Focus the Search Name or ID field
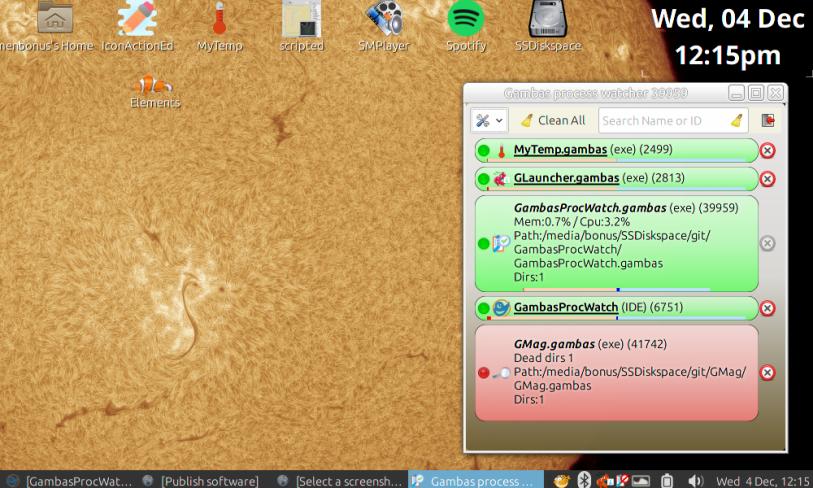Image resolution: width=813 pixels, height=488 pixels. tap(662, 120)
